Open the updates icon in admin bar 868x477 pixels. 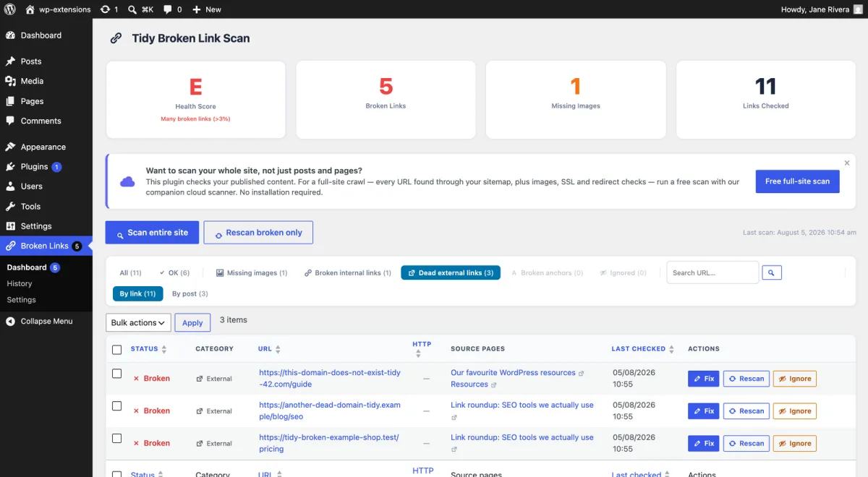click(106, 9)
